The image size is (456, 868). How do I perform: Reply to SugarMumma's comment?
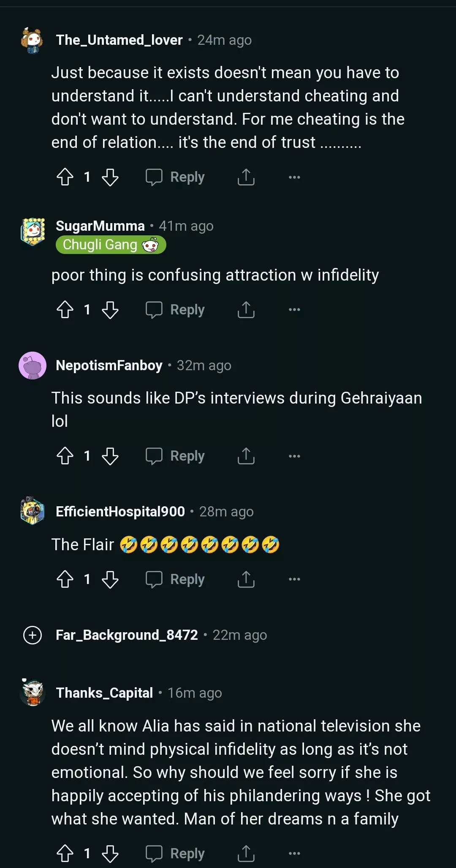point(175,310)
